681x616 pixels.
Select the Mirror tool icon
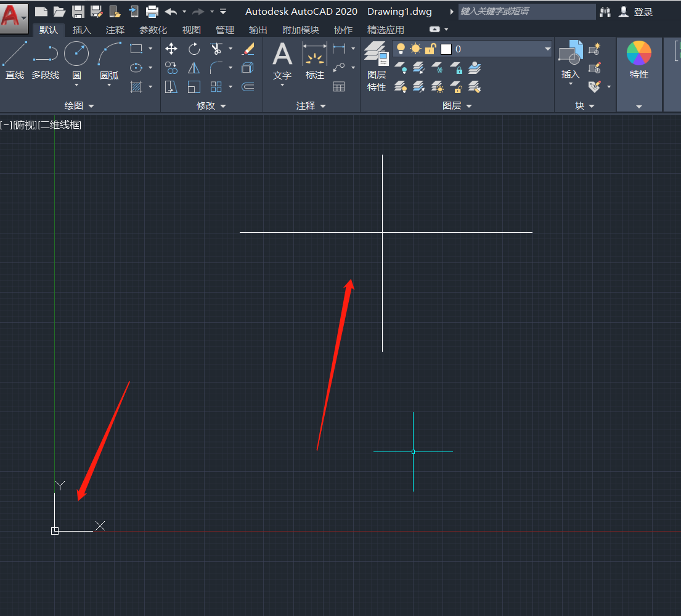click(194, 68)
